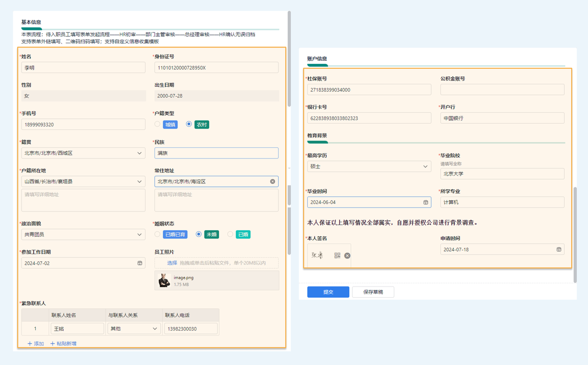
Task: Click the 账户信息 section tab
Action: click(317, 59)
